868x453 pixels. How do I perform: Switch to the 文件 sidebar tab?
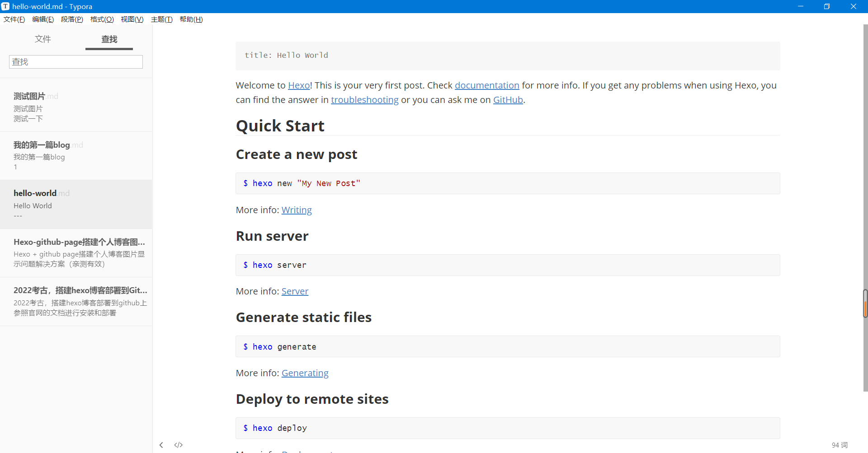pyautogui.click(x=43, y=39)
